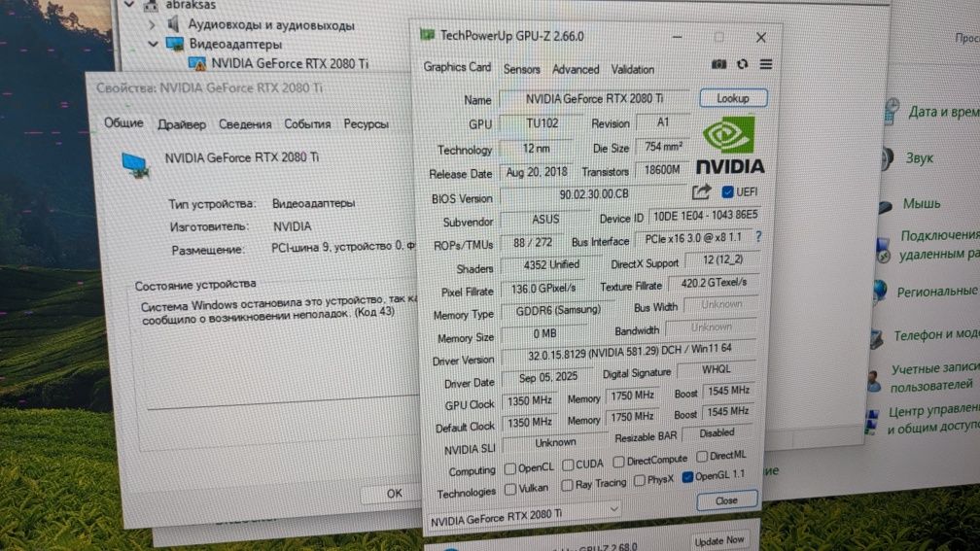
Task: Collapse the Видеоадаптеры tree node
Action: coord(153,44)
